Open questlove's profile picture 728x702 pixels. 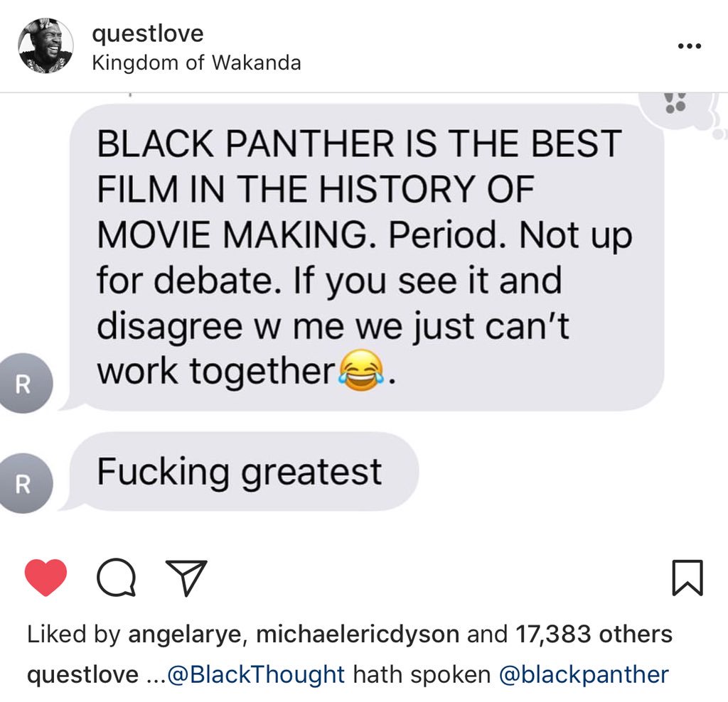click(x=45, y=46)
